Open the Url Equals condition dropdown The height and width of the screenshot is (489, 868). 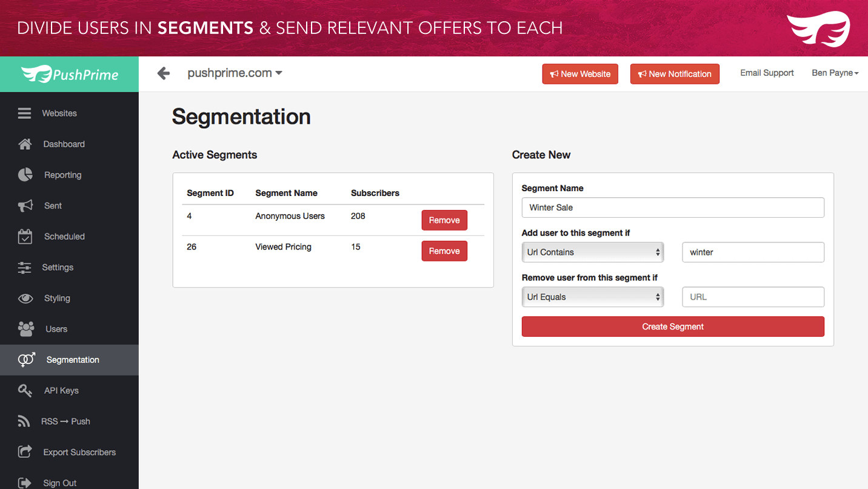[x=592, y=297]
